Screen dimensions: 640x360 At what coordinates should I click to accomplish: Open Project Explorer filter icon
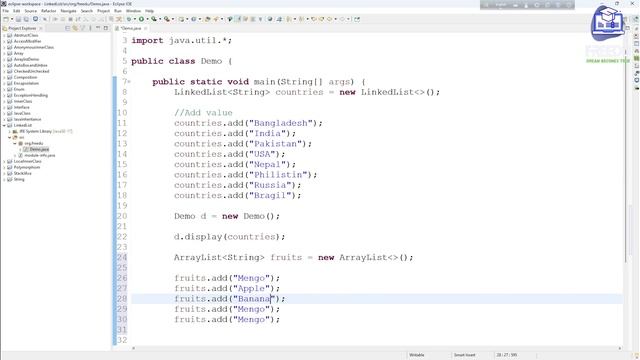click(x=83, y=28)
